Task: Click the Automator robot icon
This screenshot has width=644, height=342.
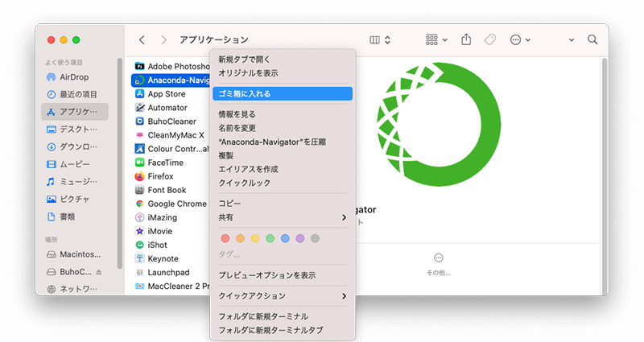Action: 139,108
